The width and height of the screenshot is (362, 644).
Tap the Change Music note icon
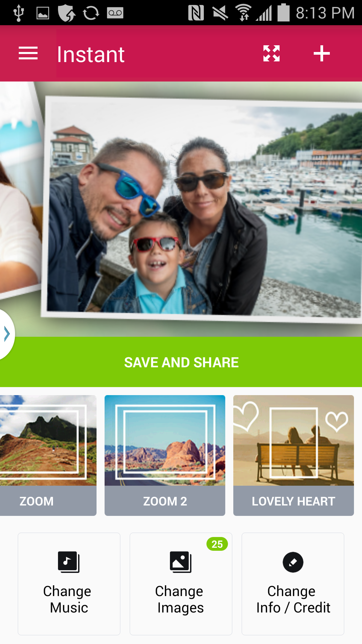pyautogui.click(x=69, y=562)
